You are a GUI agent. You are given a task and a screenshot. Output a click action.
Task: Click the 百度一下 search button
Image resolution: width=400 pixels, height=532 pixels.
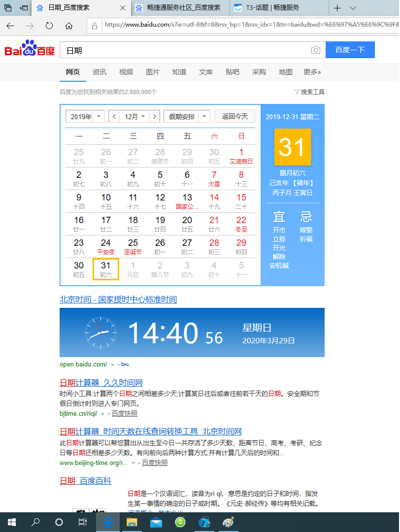pyautogui.click(x=350, y=50)
